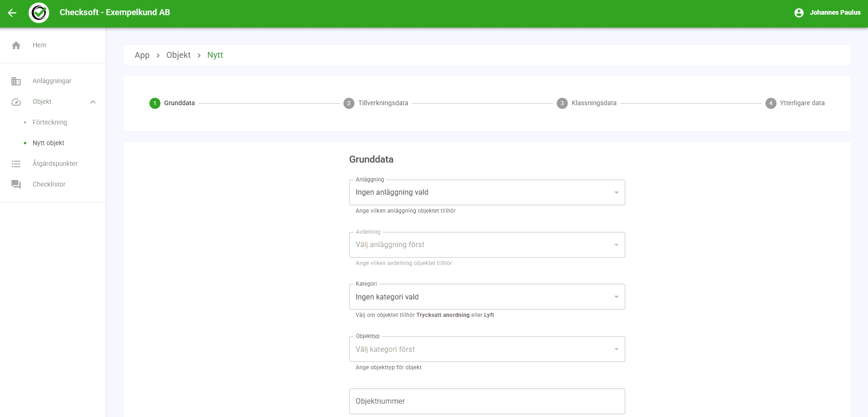868x417 pixels.
Task: Click Johannes Paulus user name
Action: click(x=835, y=13)
